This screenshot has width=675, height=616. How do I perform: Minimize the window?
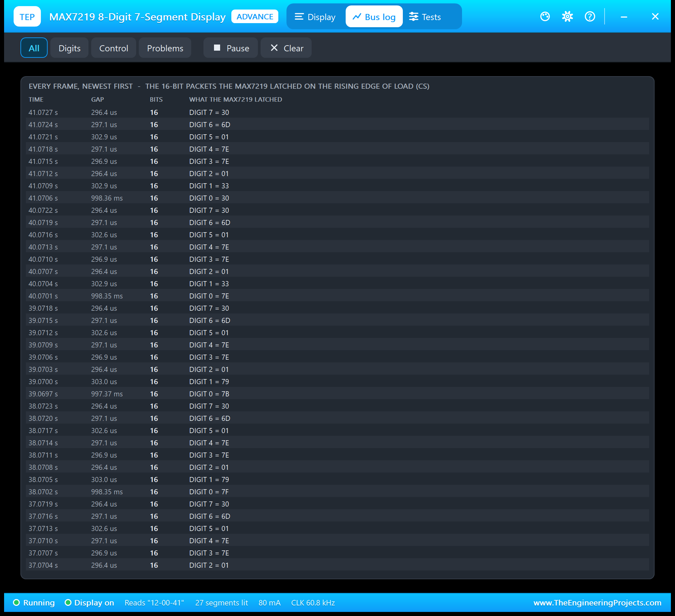pyautogui.click(x=624, y=17)
